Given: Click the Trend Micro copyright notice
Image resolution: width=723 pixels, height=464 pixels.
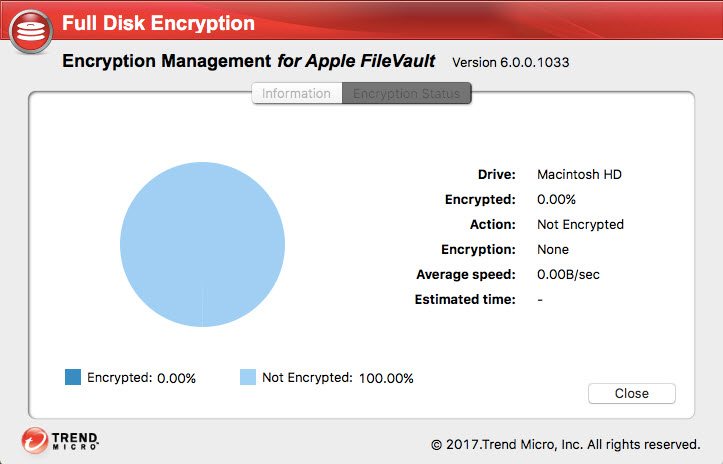Looking at the screenshot, I should (565, 443).
